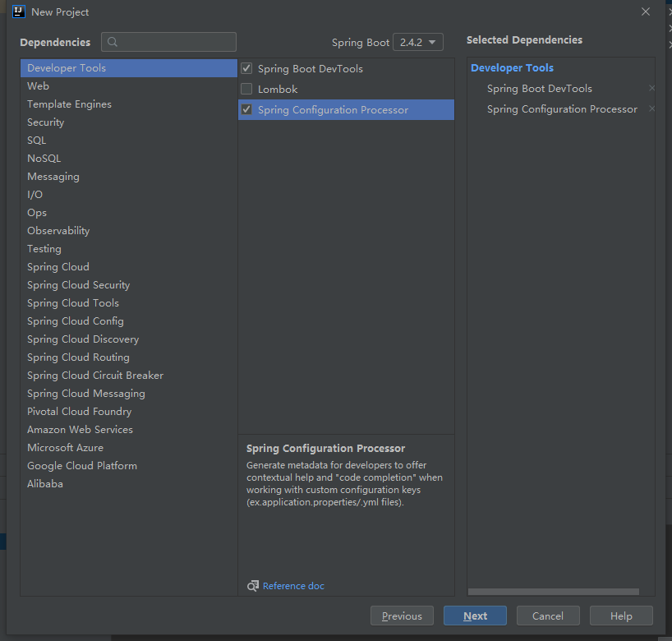This screenshot has width=672, height=641.
Task: Select the Ops category
Action: [129, 212]
